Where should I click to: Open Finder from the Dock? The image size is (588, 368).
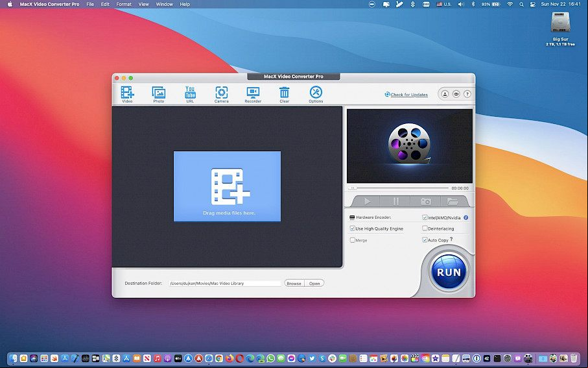pos(13,358)
